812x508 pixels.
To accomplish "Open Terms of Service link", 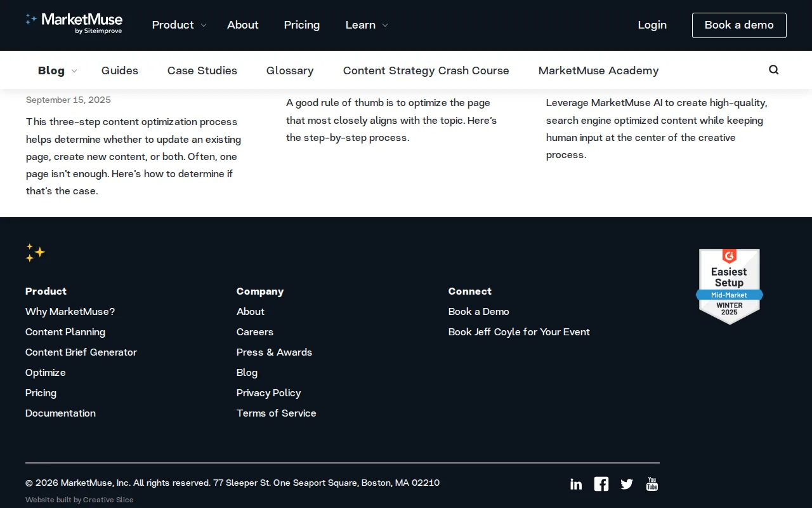I will (277, 413).
